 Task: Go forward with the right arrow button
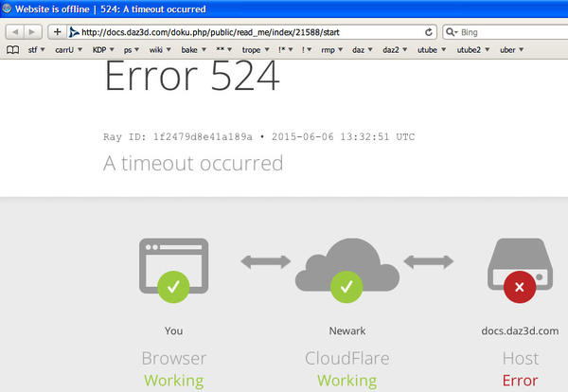click(x=32, y=32)
